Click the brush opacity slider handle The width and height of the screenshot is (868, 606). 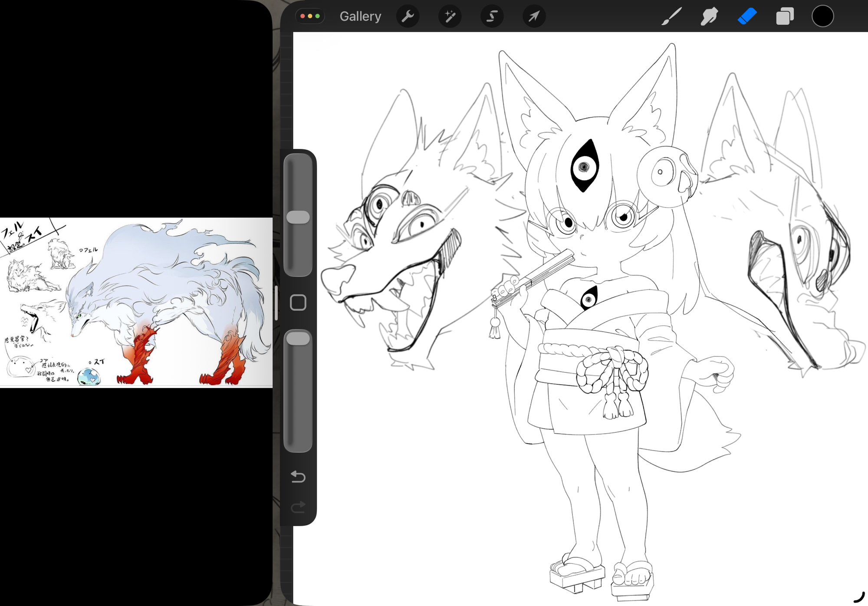(298, 339)
